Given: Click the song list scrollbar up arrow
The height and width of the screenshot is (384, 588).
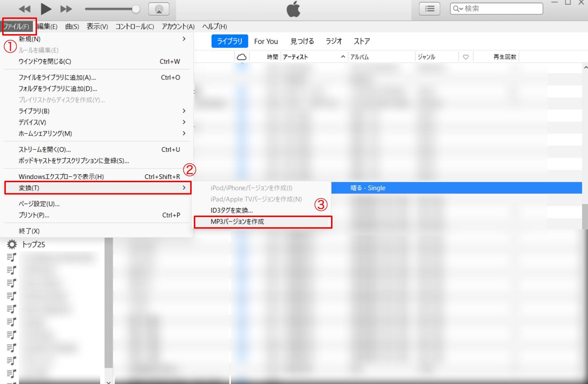Looking at the screenshot, I should click(585, 67).
